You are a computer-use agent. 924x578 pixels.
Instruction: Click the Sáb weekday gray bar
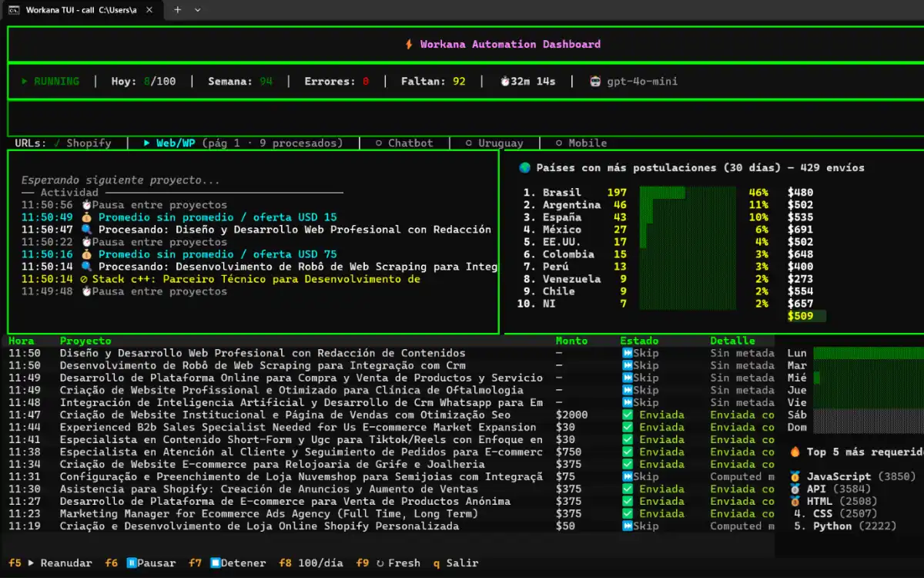click(x=869, y=415)
